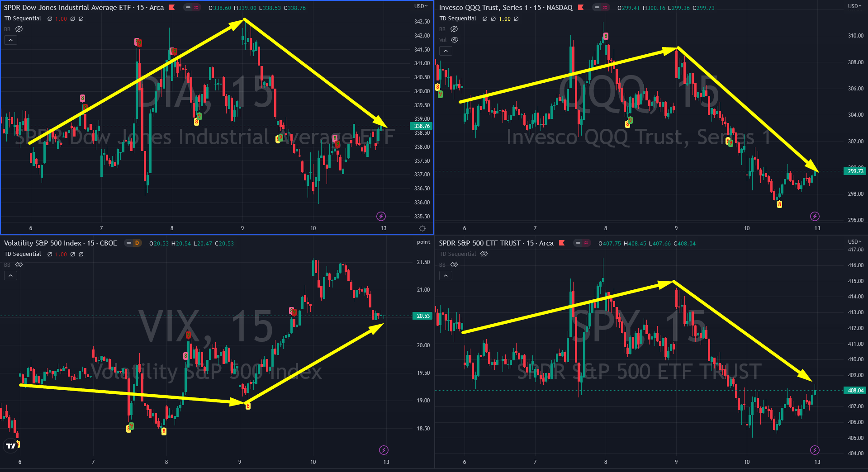The width and height of the screenshot is (868, 472).
Task: Click the market status pill on DIA chart
Action: pos(192,7)
